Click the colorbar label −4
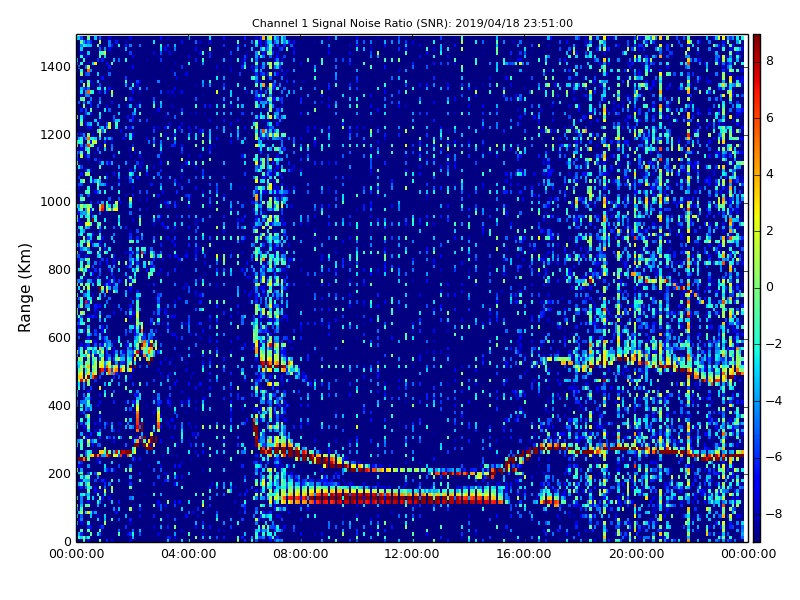The image size is (800, 600). [774, 401]
